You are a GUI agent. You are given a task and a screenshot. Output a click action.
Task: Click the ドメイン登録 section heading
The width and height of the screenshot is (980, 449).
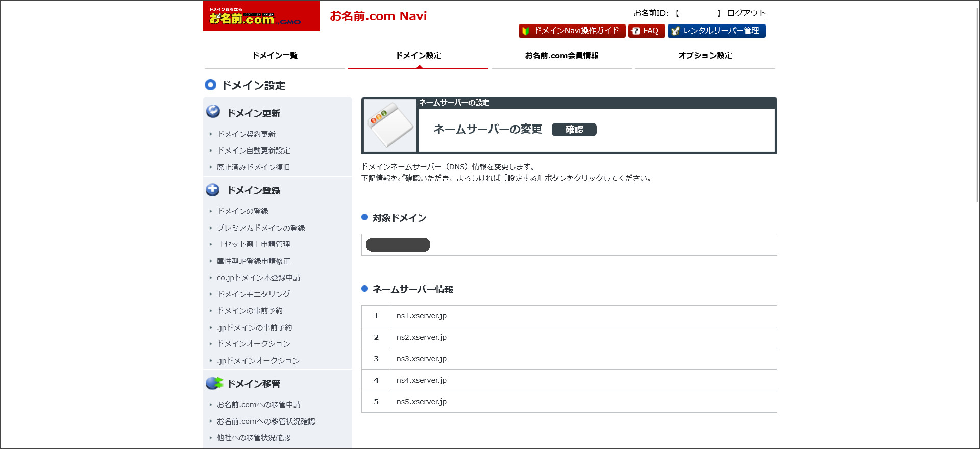click(254, 190)
